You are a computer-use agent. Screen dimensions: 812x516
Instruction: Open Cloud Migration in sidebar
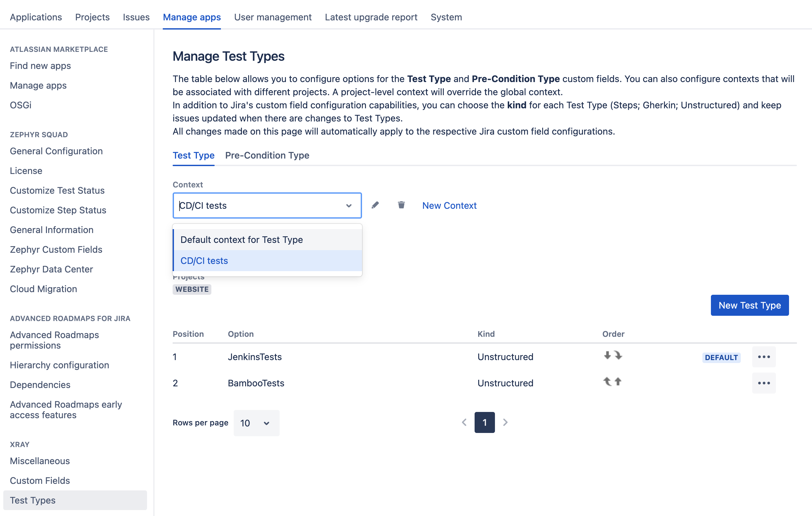pos(44,289)
